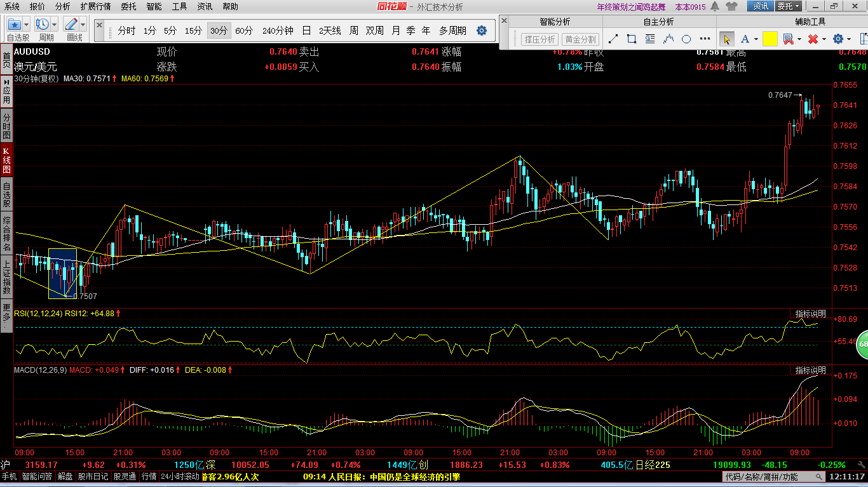Viewport: 868px width, 487px height.
Task: Activate the arrow pointer selection tool
Action: tap(727, 39)
